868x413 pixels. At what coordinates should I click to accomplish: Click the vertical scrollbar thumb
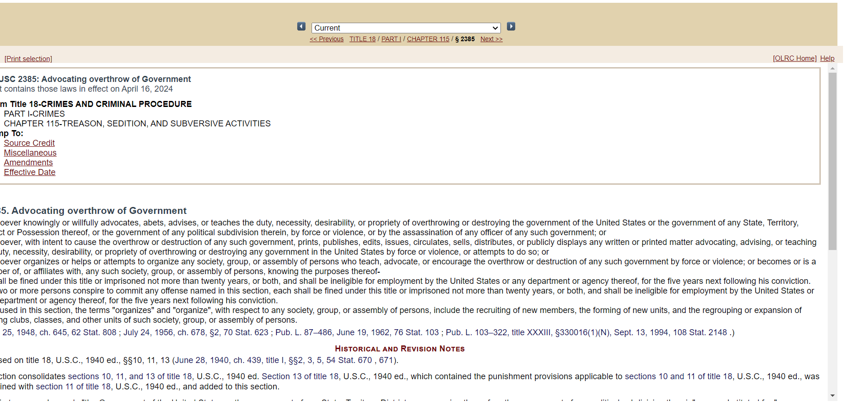(x=832, y=161)
